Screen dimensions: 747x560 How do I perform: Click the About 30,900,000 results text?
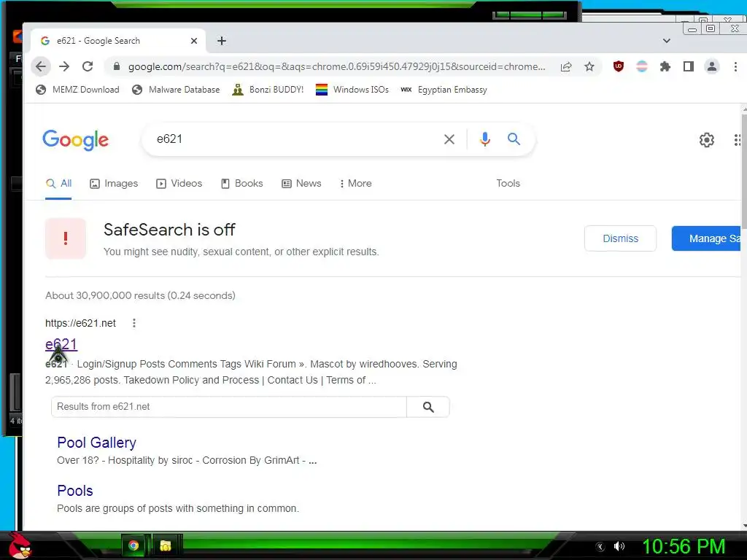click(x=141, y=296)
